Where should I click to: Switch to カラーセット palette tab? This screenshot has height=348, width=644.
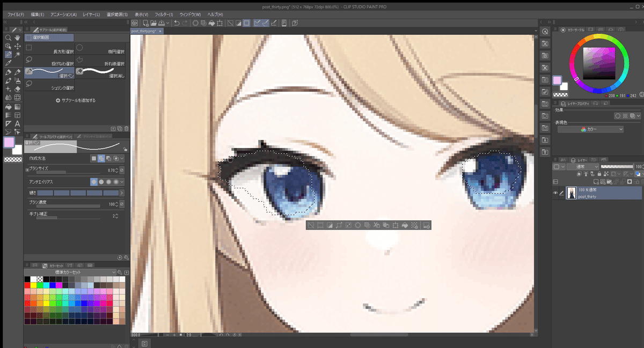tap(53, 265)
